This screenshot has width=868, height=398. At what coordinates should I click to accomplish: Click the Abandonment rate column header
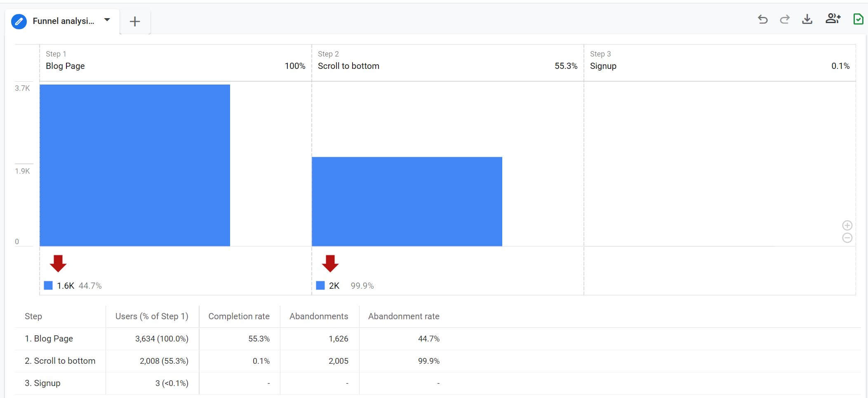[404, 316]
